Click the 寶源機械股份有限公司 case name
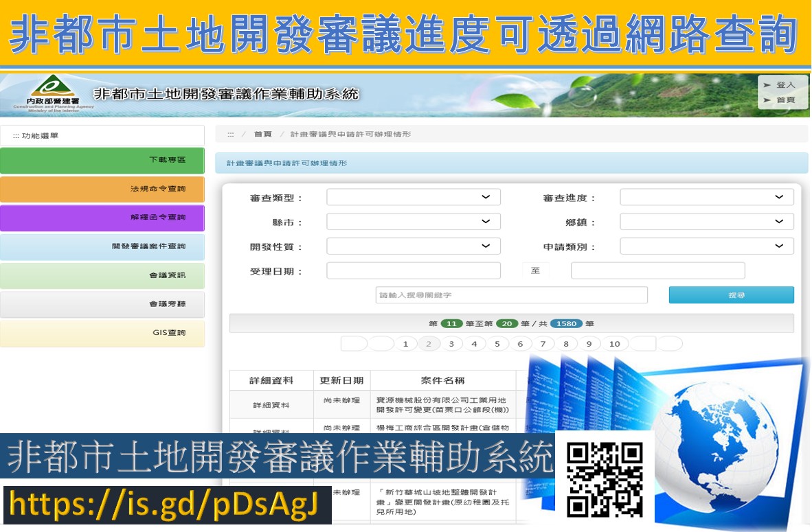 (x=443, y=405)
